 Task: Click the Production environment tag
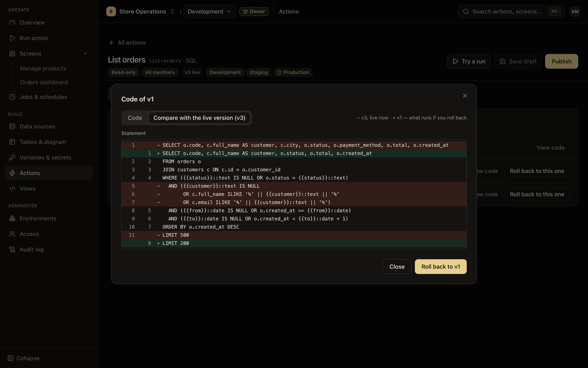293,73
